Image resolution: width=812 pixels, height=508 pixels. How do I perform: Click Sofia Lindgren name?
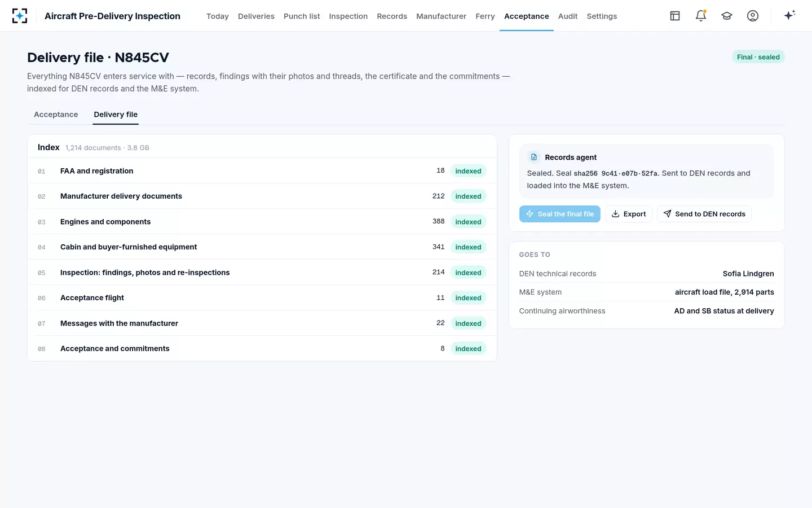(x=748, y=274)
